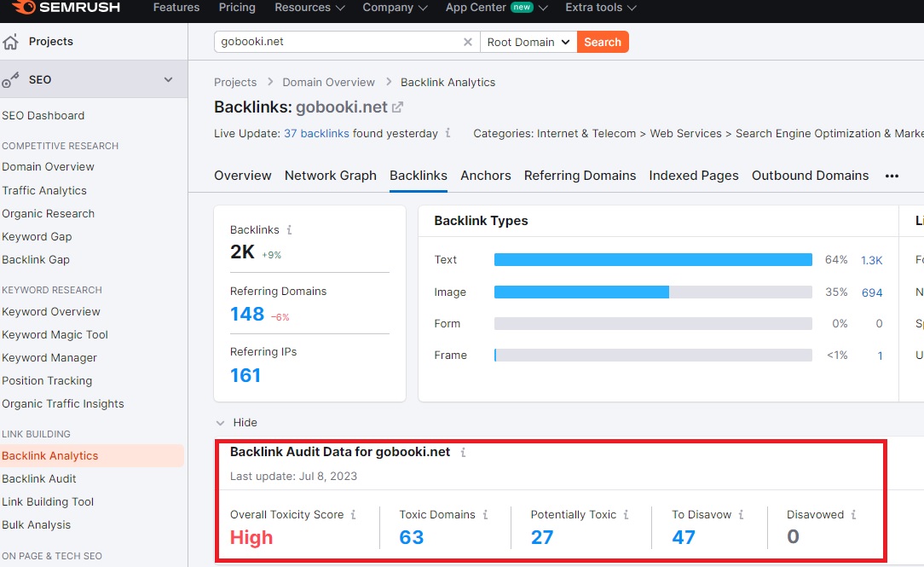The width and height of the screenshot is (924, 567).
Task: Click info icon next to Live Update
Action: (x=448, y=133)
